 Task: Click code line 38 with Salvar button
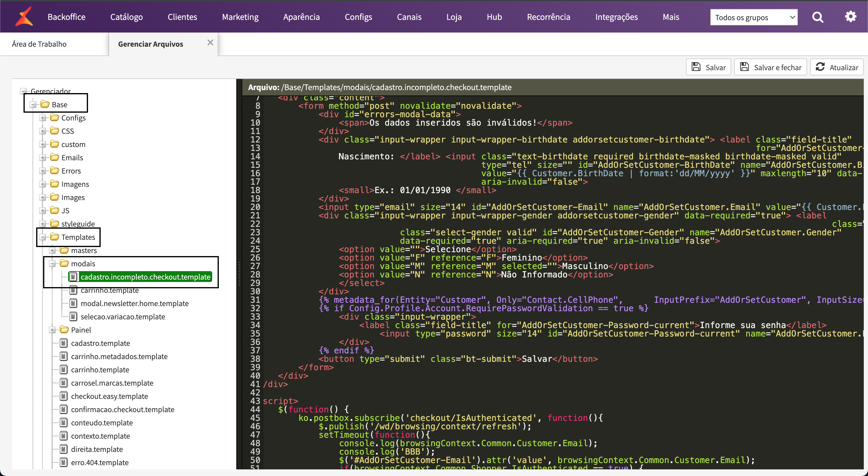tap(458, 359)
